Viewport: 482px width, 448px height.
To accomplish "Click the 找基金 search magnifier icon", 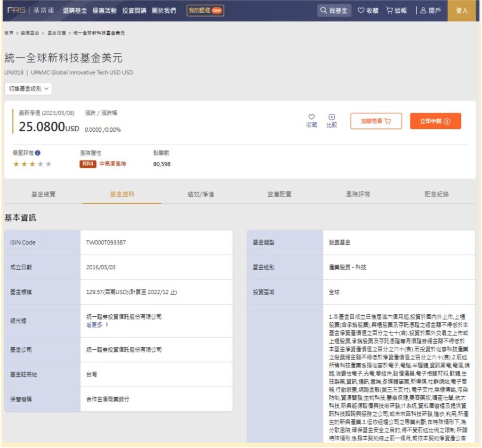I will pos(324,10).
